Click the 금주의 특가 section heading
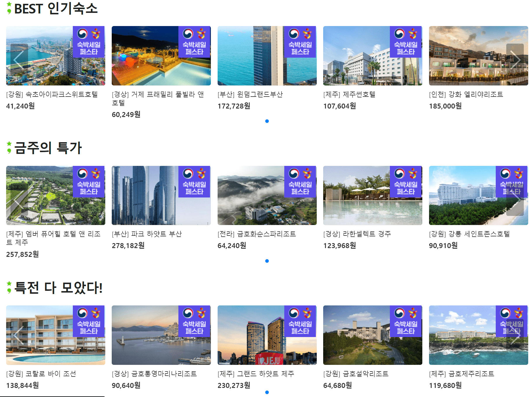This screenshot has width=532, height=397. tap(45, 148)
